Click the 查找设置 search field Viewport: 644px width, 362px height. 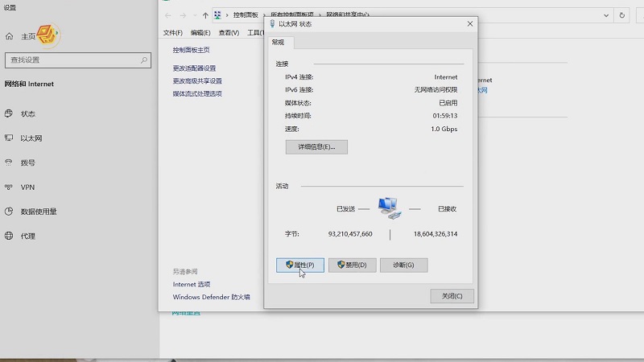(x=77, y=60)
